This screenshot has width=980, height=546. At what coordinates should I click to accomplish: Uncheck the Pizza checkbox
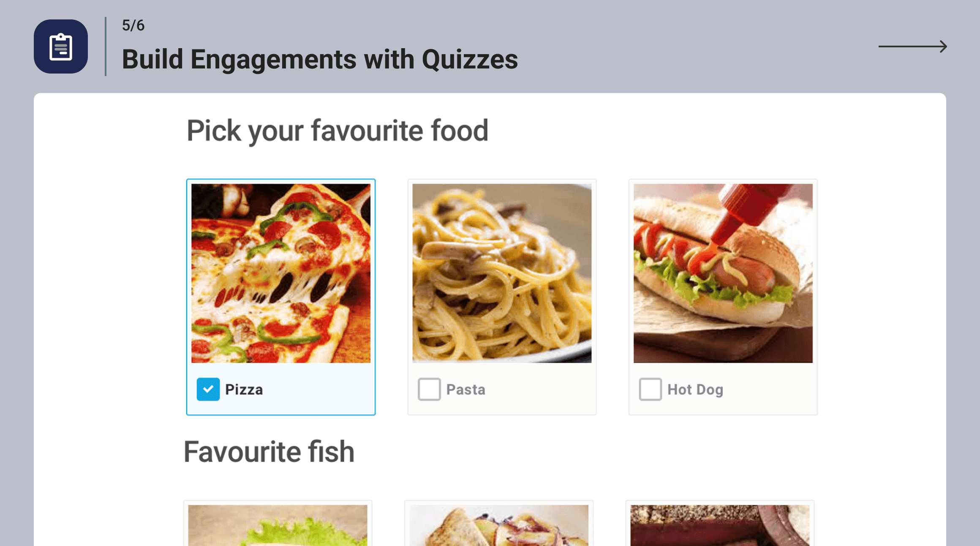208,389
